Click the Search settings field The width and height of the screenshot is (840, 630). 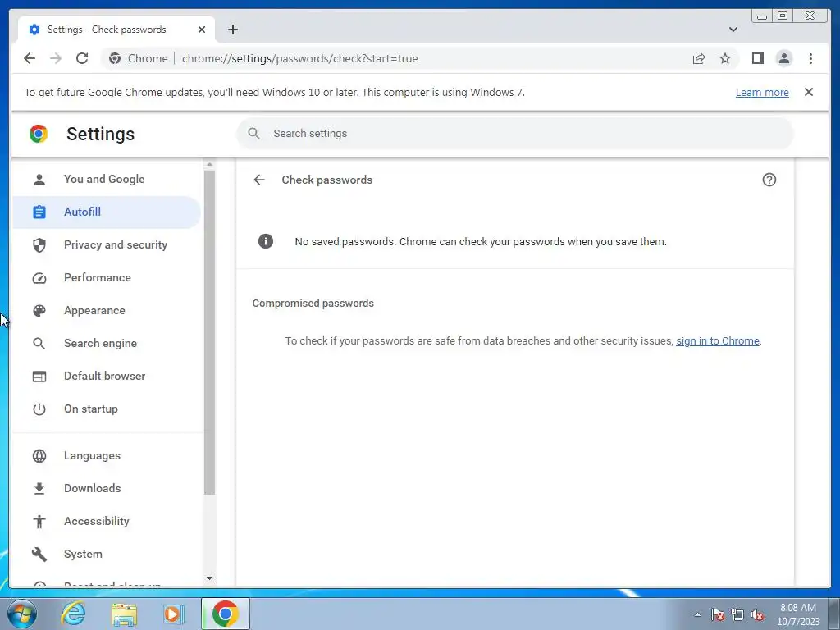pyautogui.click(x=515, y=134)
